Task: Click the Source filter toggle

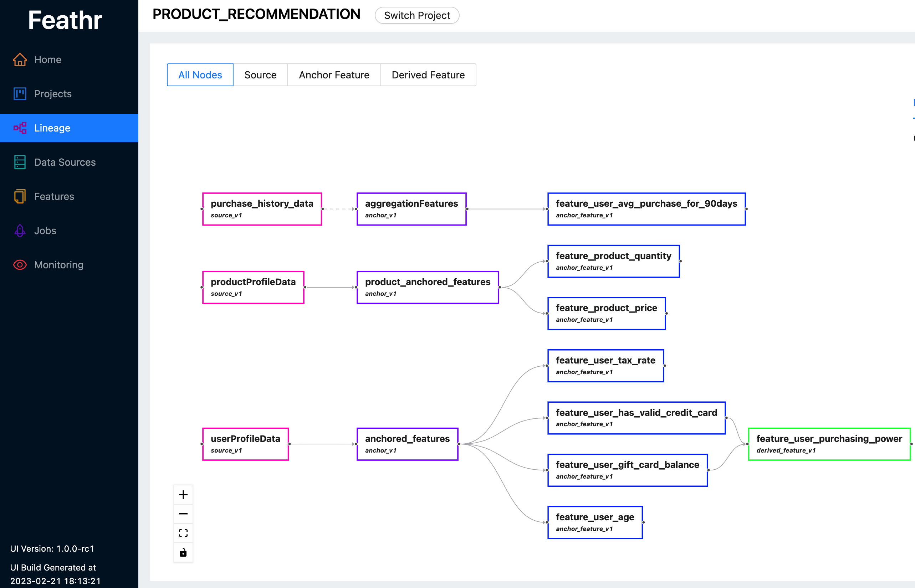Action: pyautogui.click(x=261, y=74)
